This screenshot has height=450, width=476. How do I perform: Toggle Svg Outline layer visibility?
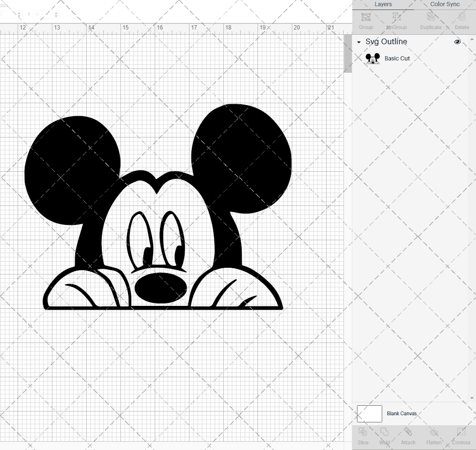pyautogui.click(x=457, y=42)
